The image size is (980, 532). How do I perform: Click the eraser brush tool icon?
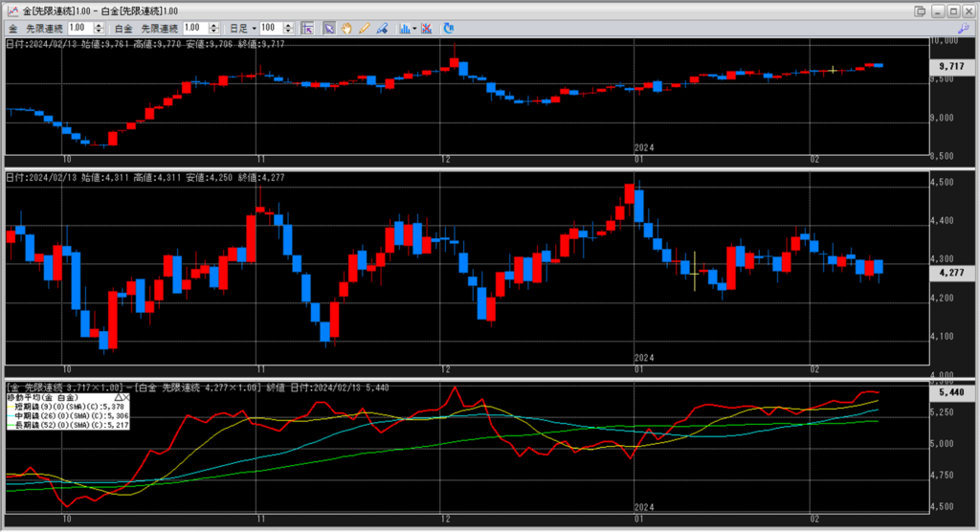pyautogui.click(x=380, y=29)
